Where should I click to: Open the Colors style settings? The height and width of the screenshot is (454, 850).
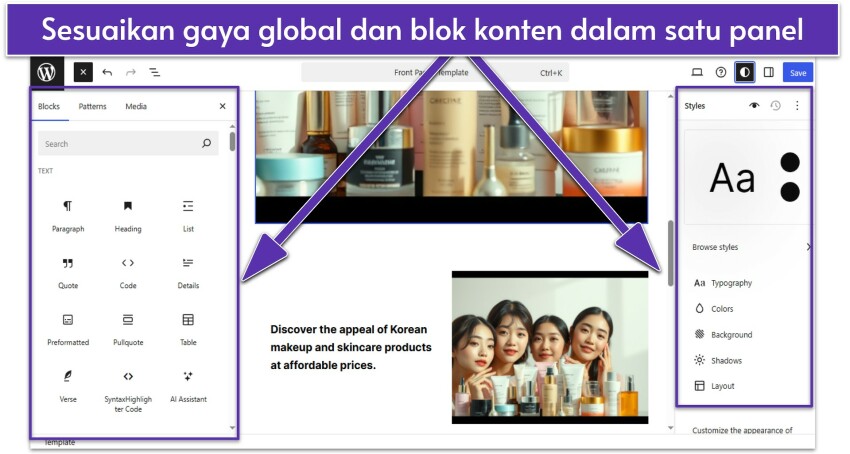[x=722, y=309]
